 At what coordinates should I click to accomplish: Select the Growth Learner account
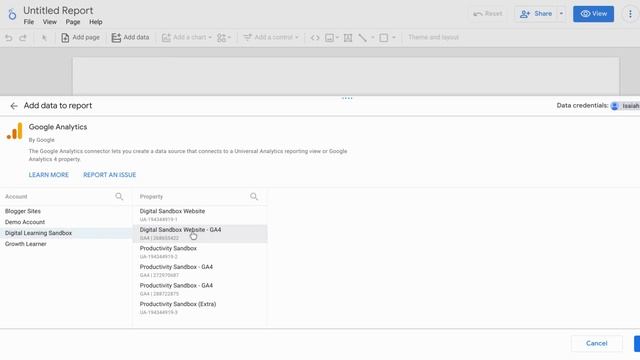65,244
